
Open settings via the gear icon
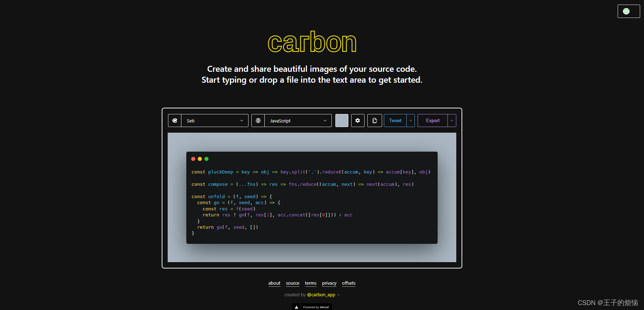coord(358,121)
